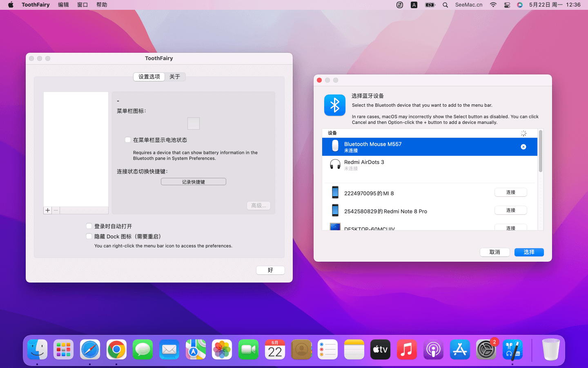Open App Store in the Dock
The image size is (588, 368).
460,349
